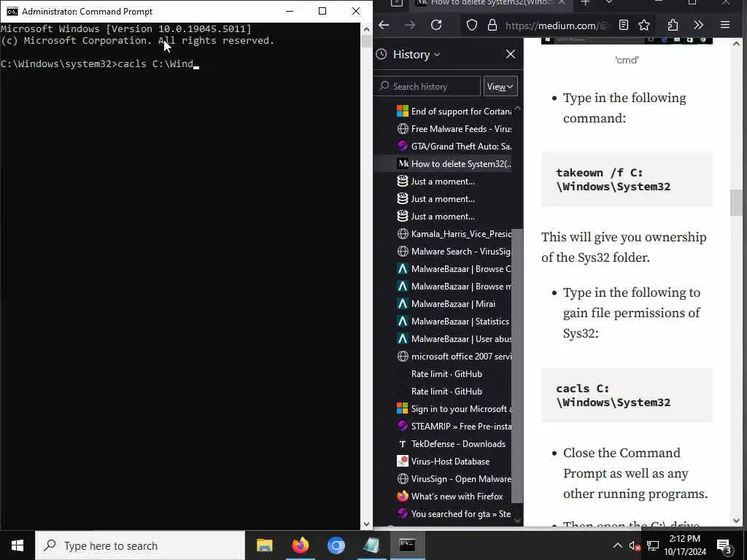Screen dimensions: 747x560
Task: Select the Command Prompt taskbar icon
Action: pyautogui.click(x=407, y=545)
